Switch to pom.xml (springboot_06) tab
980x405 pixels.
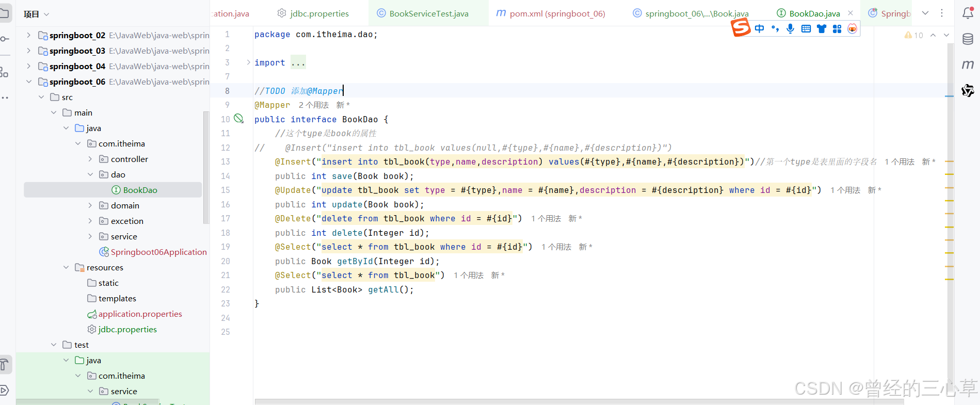pyautogui.click(x=551, y=13)
